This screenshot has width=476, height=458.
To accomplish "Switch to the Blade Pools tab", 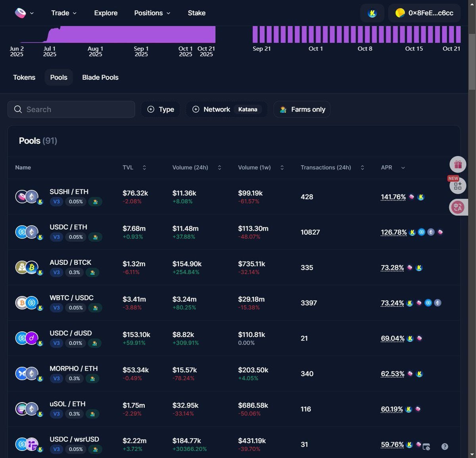I will [100, 77].
